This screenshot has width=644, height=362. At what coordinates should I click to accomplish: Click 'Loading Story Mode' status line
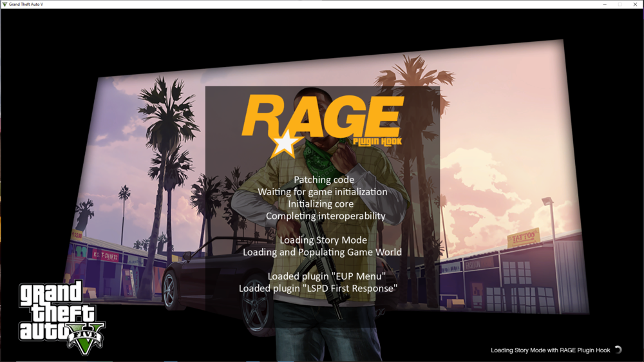point(324,240)
